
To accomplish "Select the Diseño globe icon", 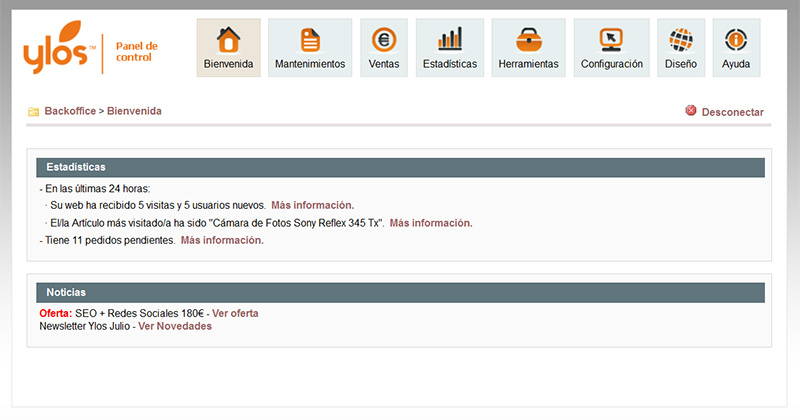I will click(681, 40).
